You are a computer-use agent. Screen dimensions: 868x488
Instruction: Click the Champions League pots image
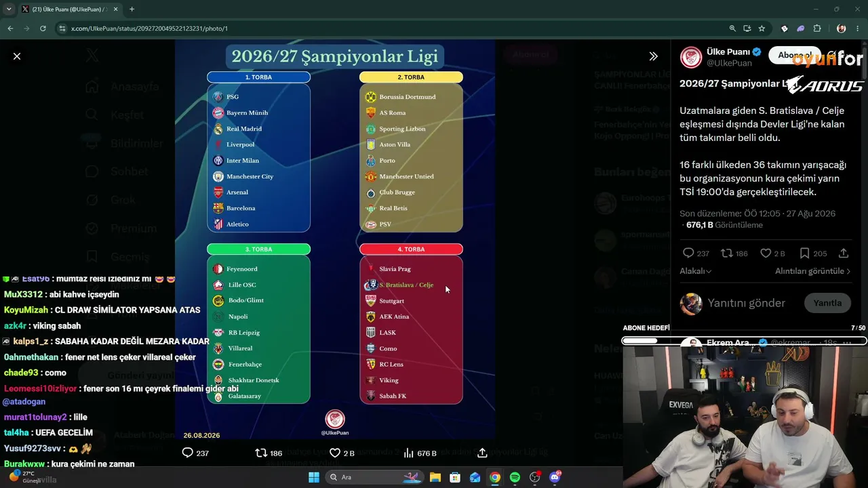(335, 239)
